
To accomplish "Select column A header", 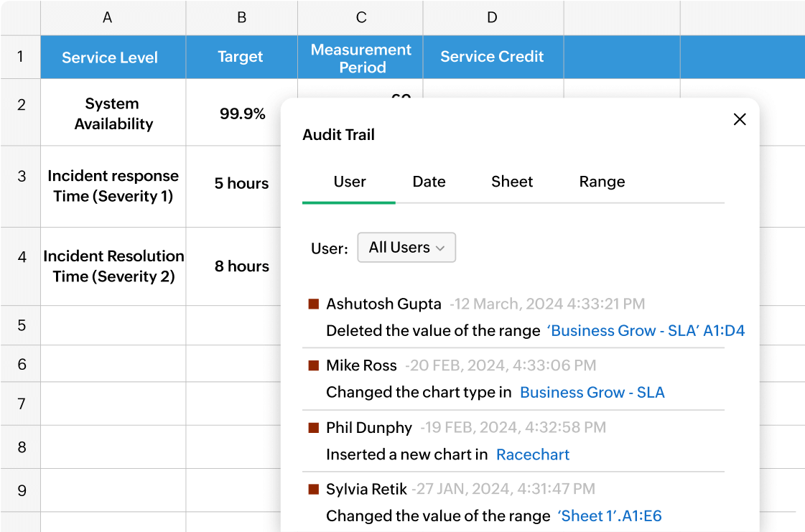I will [x=108, y=18].
